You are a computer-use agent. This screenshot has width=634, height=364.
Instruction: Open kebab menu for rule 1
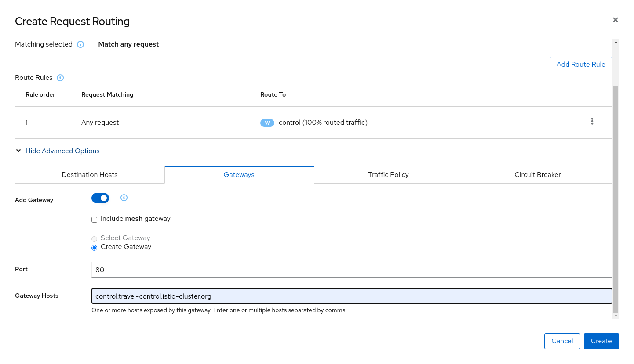coord(592,122)
